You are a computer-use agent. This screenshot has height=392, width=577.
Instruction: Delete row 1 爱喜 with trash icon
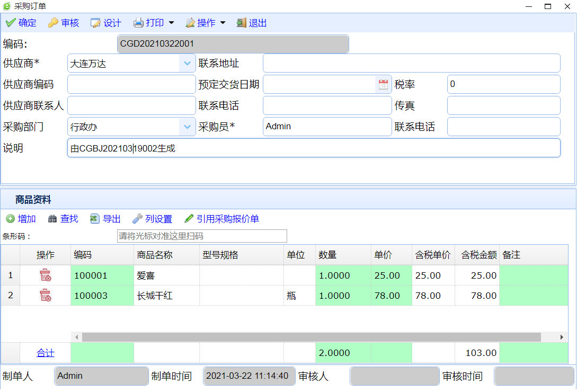(46, 275)
